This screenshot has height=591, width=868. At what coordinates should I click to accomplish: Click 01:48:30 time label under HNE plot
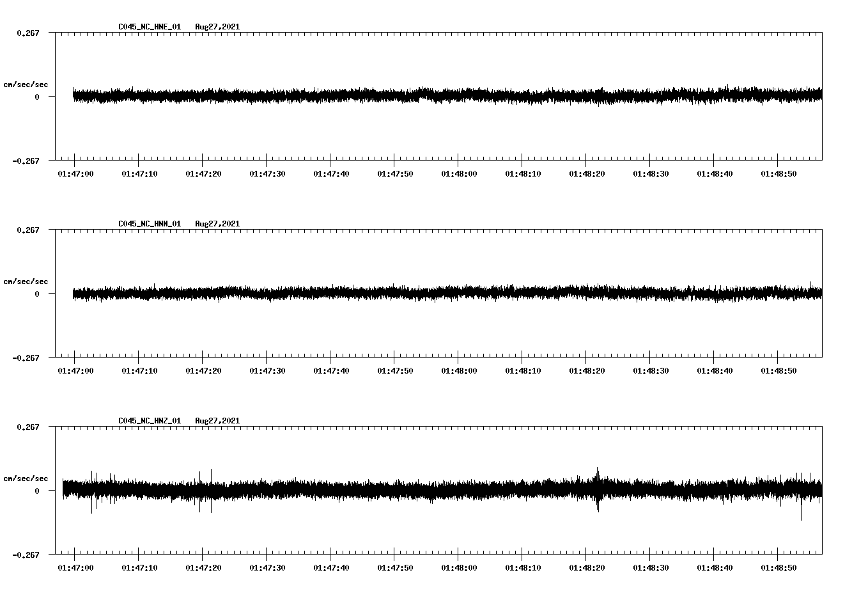[651, 173]
